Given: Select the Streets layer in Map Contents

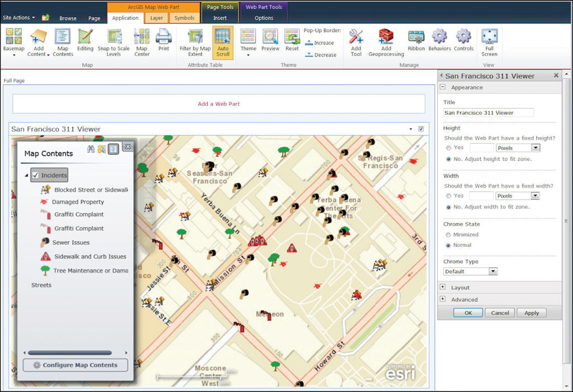Looking at the screenshot, I should click(x=41, y=285).
